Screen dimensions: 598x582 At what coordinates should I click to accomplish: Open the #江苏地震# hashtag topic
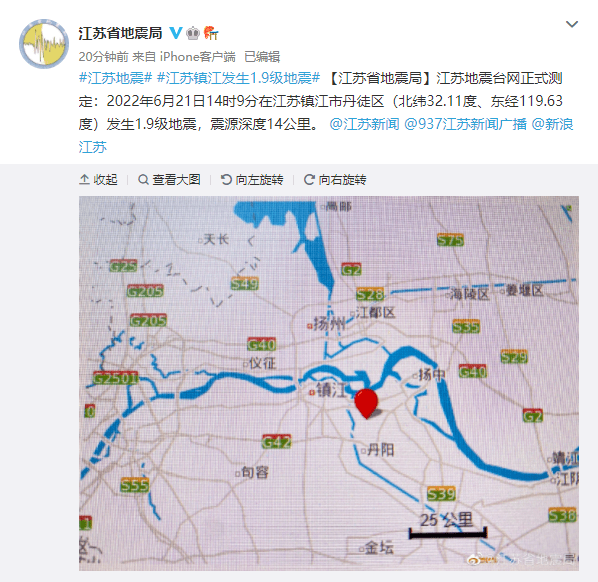(x=116, y=78)
